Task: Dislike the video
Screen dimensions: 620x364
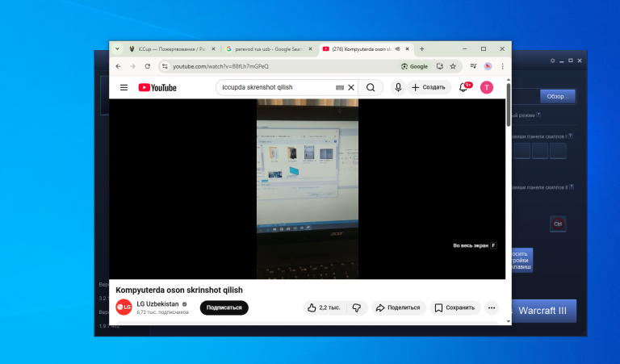Action: click(357, 308)
